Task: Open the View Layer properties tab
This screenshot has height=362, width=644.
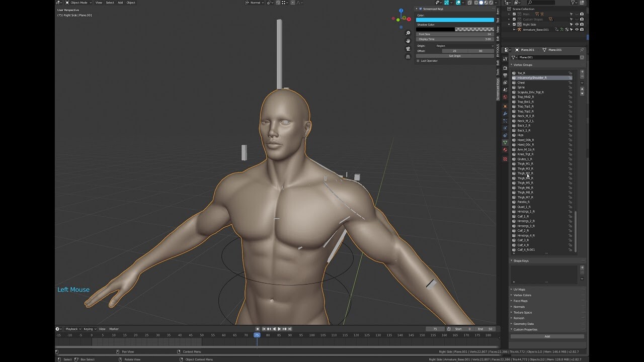Action: point(505,82)
